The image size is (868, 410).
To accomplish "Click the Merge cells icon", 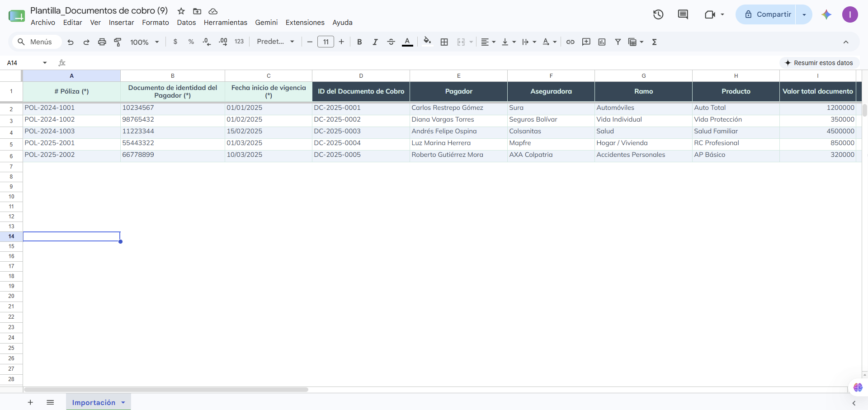I will point(461,42).
